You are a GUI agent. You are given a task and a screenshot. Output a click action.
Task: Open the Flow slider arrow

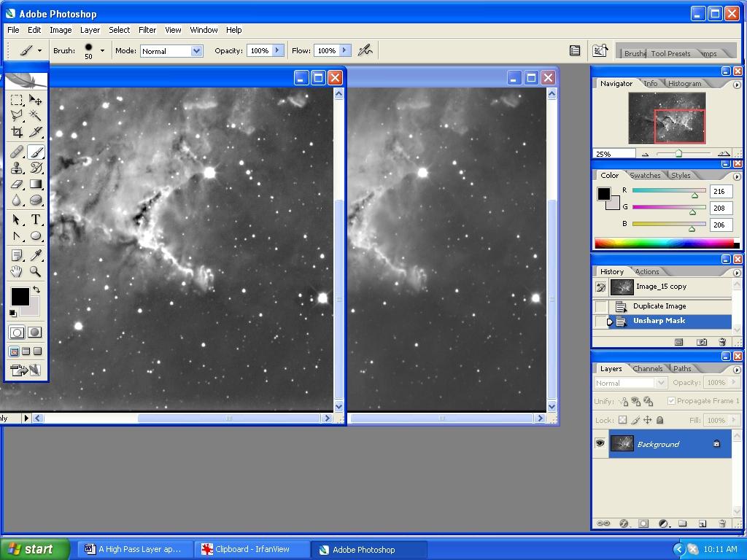click(x=346, y=50)
